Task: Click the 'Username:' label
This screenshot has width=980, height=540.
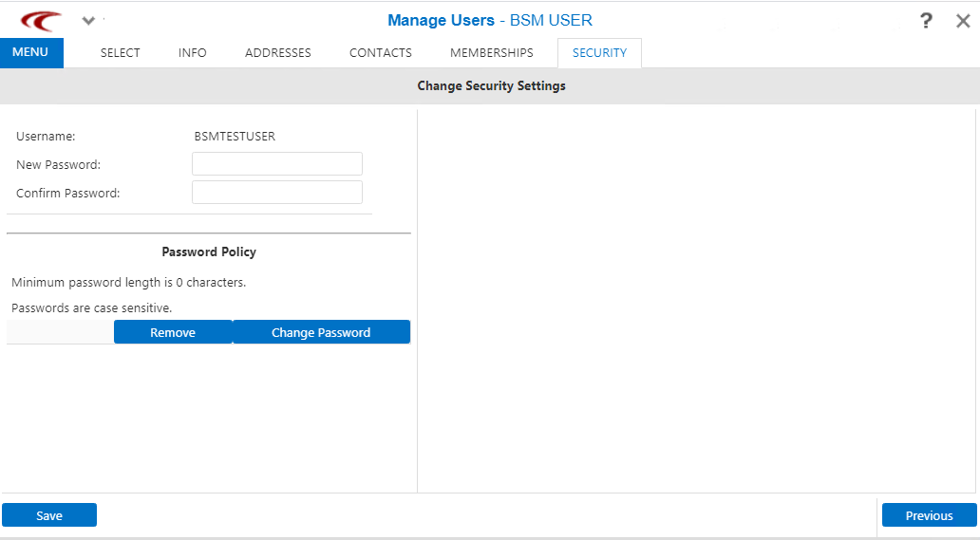Action: (46, 136)
